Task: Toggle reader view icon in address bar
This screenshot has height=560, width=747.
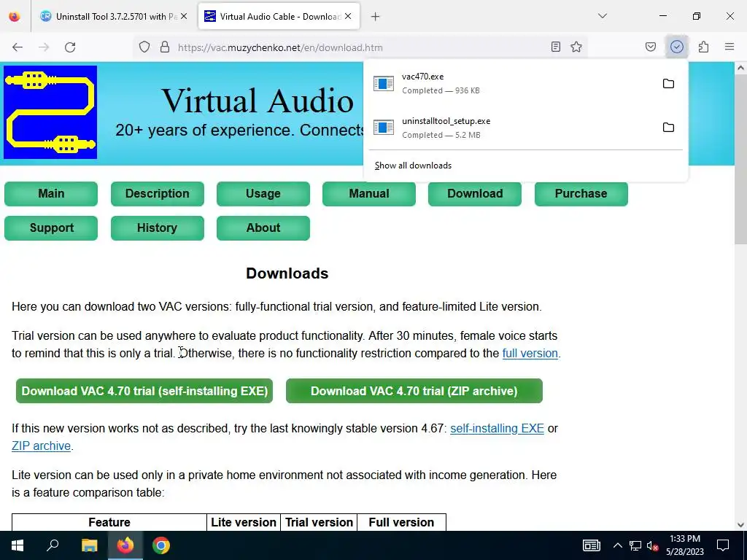Action: tap(555, 47)
